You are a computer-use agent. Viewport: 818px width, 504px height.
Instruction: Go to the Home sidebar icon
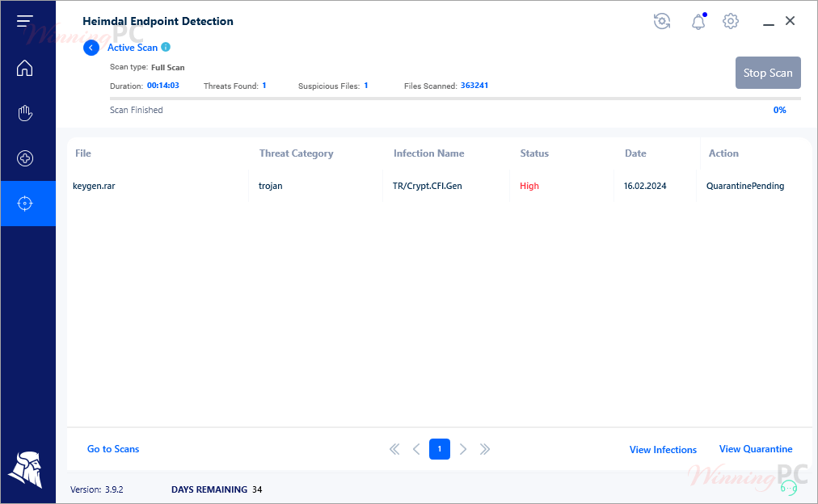pyautogui.click(x=24, y=69)
